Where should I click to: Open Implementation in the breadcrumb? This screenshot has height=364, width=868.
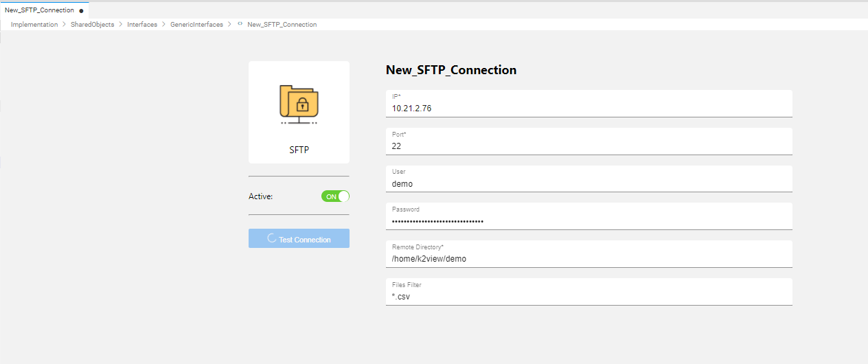coord(34,25)
